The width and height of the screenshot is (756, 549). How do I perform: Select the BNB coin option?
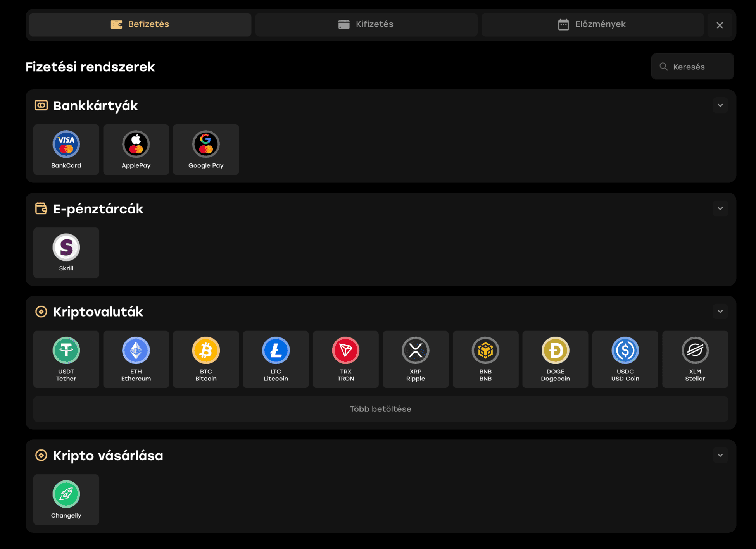pyautogui.click(x=485, y=359)
